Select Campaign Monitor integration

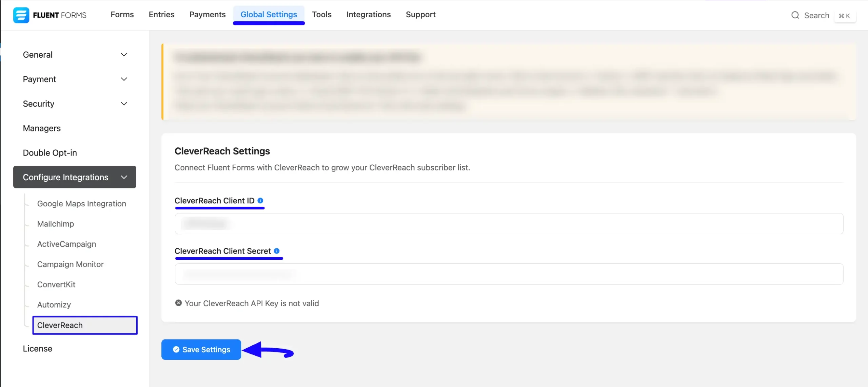(70, 264)
